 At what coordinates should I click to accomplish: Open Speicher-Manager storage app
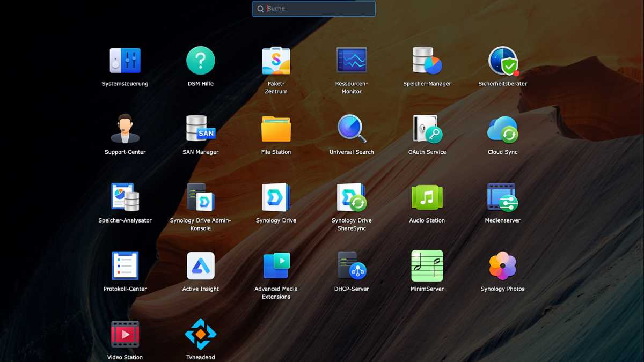coord(427,61)
